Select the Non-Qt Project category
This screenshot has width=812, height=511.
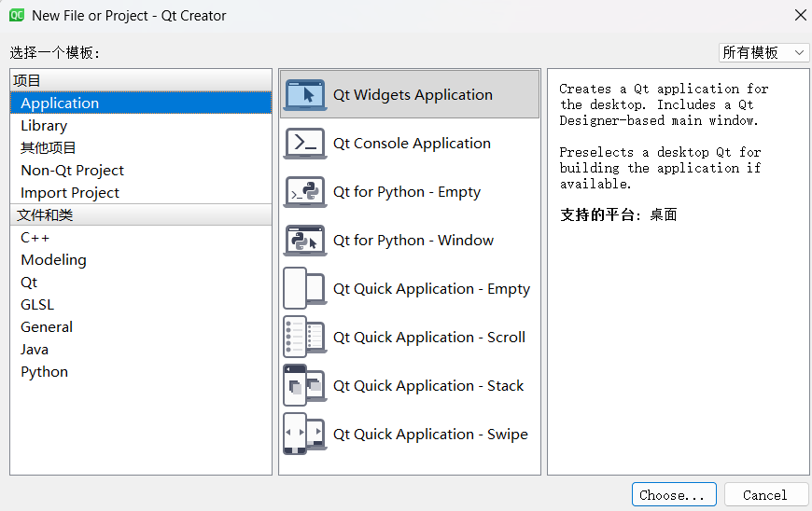[141, 170]
